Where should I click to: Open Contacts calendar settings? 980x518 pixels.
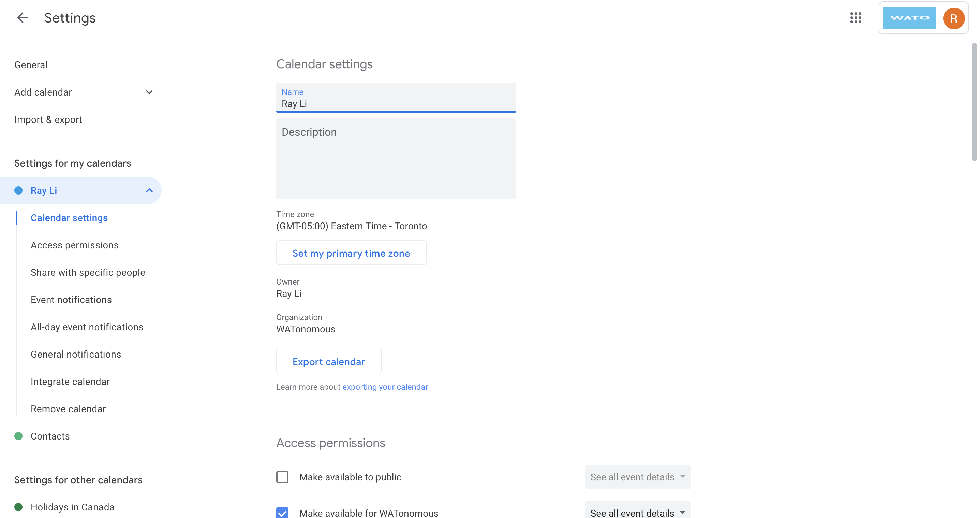pos(50,436)
